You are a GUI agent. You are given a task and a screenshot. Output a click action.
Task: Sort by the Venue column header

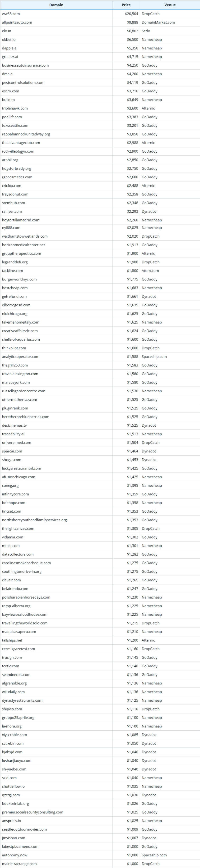click(170, 5)
